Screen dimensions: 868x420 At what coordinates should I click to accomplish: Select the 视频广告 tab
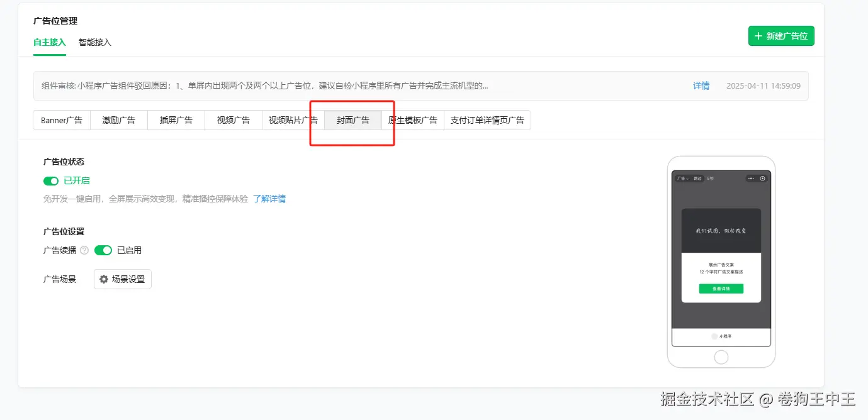coord(234,120)
